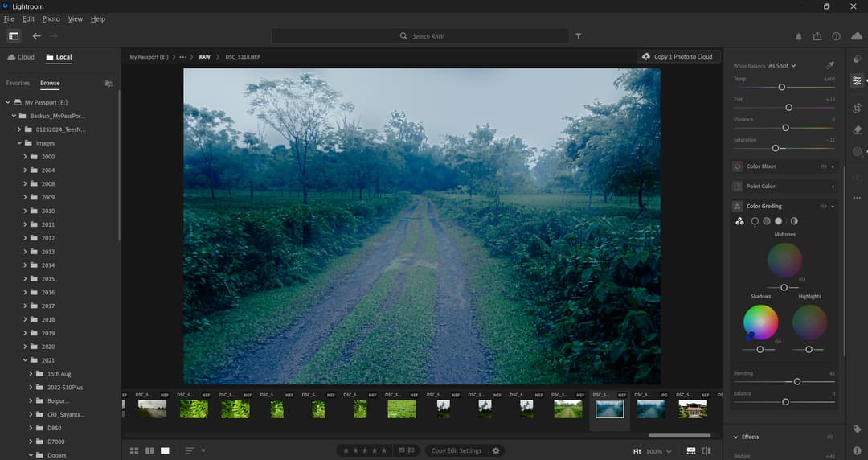Screen dimensions: 868x460
Task: Open the three-dot more options icon in right toolbar
Action: coord(857,198)
